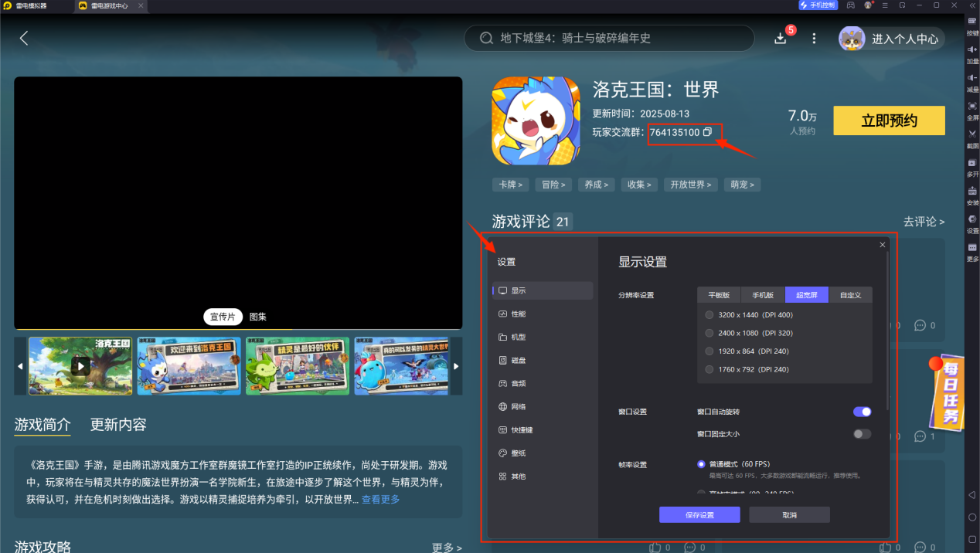The image size is (980, 553).
Task: Switch to the 自定义 resolution tab
Action: (850, 294)
